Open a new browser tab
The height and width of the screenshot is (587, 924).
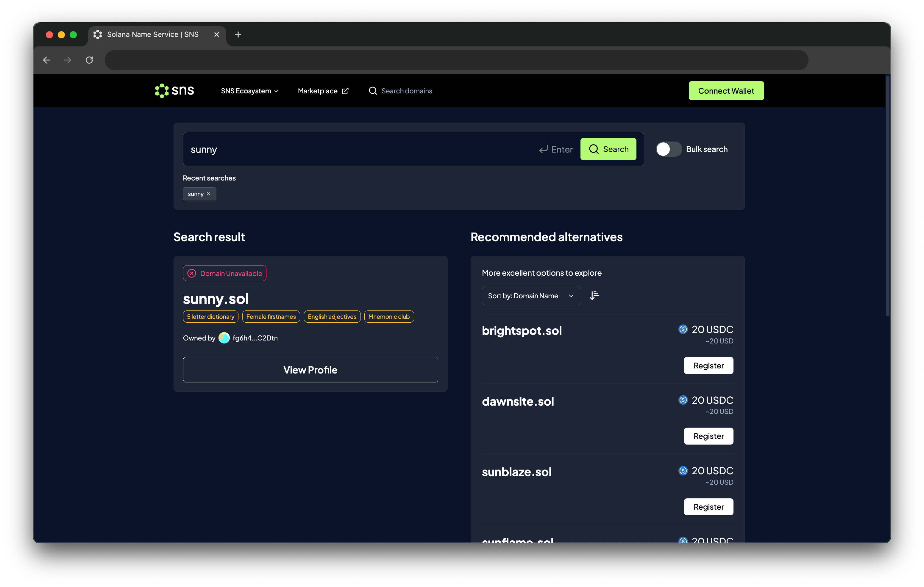238,34
